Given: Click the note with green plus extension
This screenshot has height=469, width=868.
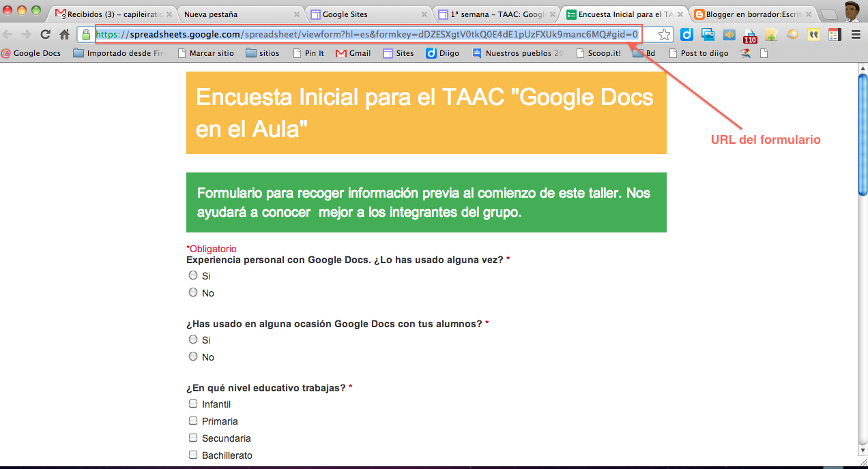Looking at the screenshot, I should coord(771,34).
